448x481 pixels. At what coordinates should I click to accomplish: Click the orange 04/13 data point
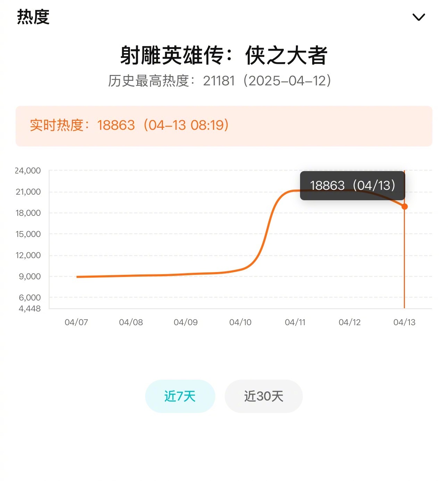[405, 206]
